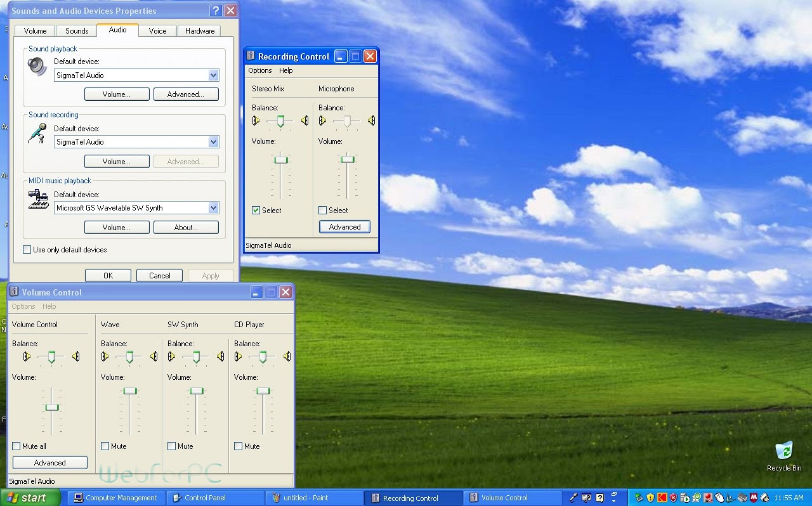Open MIDI music playback device dropdown
The image size is (812, 506).
coord(214,208)
